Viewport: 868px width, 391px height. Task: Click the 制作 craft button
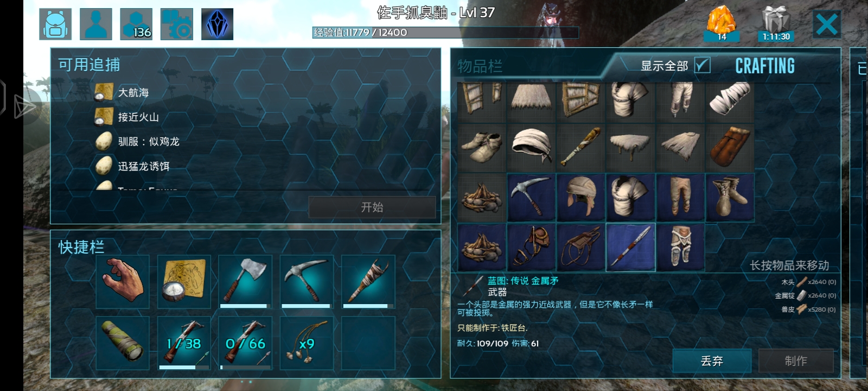pos(796,361)
